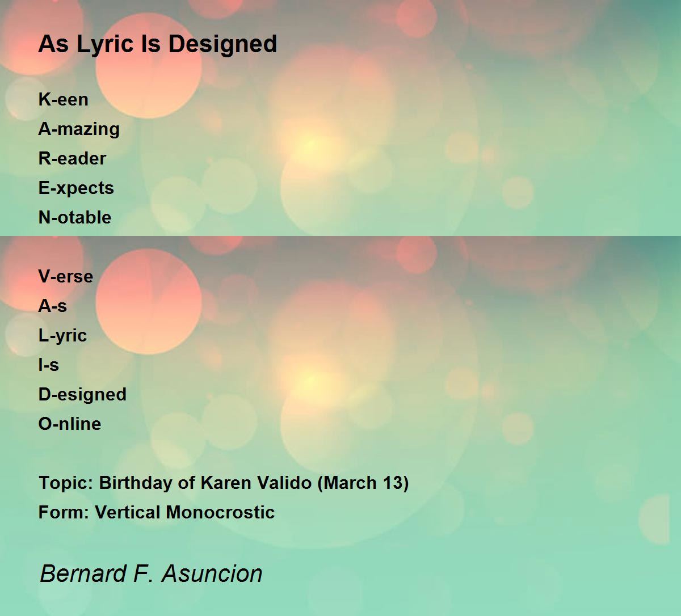Click the L-yric line
This screenshot has width=681, height=616.
tap(62, 336)
